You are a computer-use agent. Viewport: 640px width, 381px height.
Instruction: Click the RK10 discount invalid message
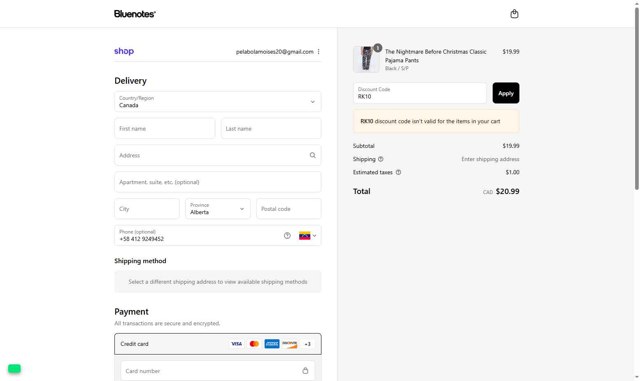click(436, 121)
